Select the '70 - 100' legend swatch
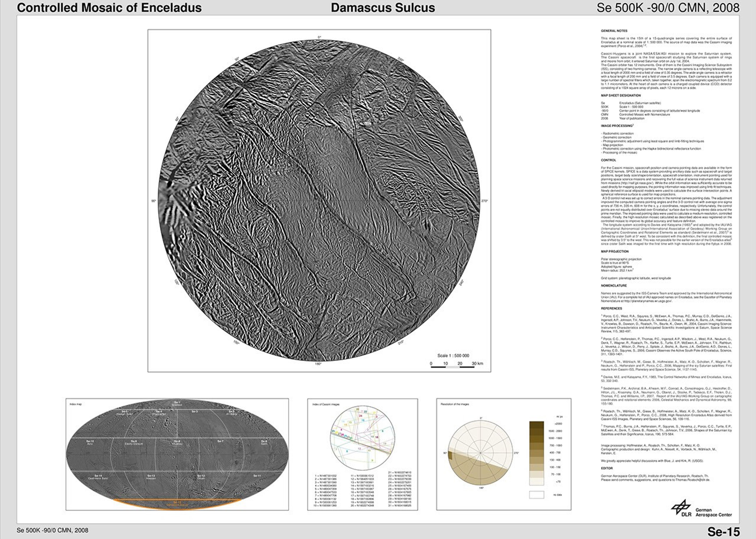 (536, 475)
